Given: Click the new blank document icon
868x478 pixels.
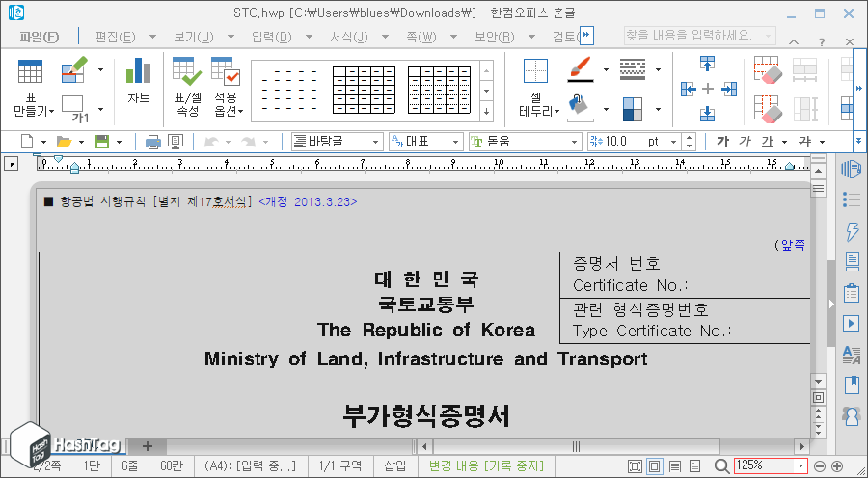Looking at the screenshot, I should tap(27, 142).
